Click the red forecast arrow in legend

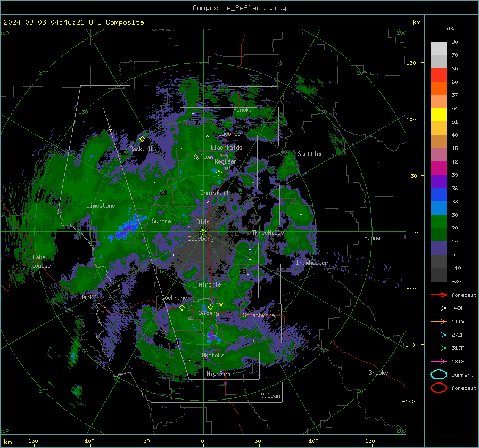coord(439,295)
